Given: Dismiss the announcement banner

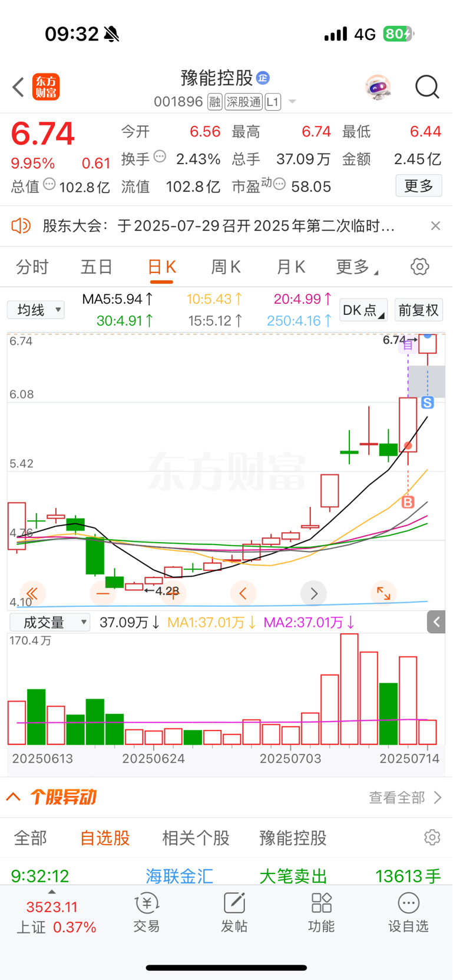Looking at the screenshot, I should [435, 225].
